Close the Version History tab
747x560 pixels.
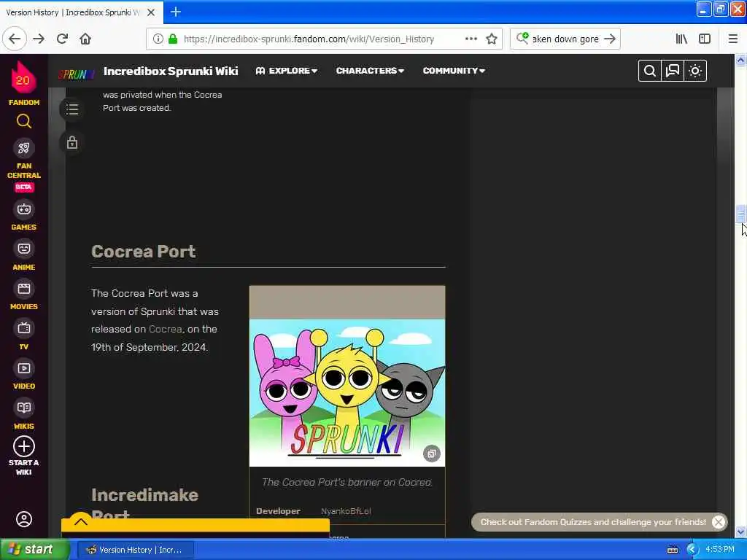tap(151, 12)
